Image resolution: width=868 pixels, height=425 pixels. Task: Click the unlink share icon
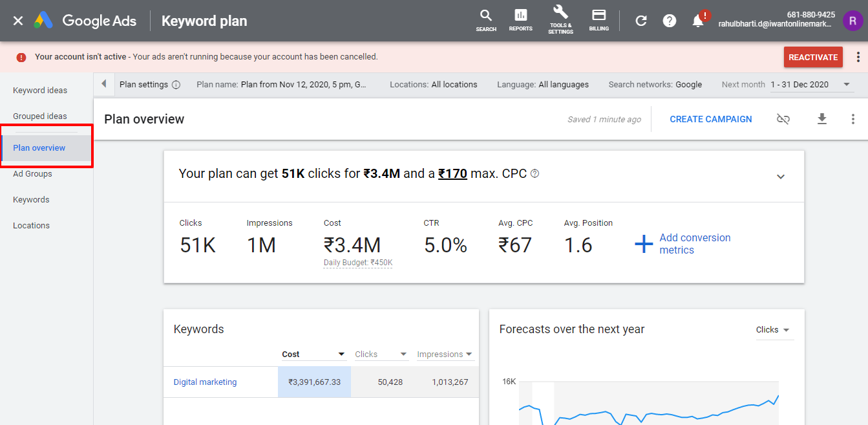783,119
